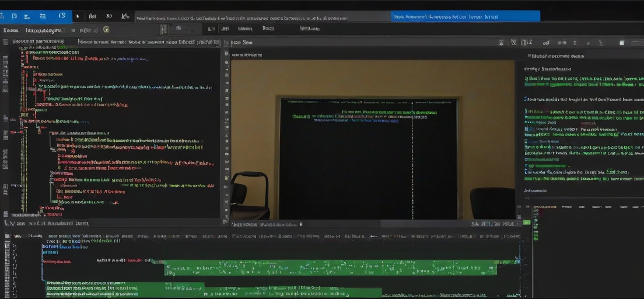Click the round yellow-green icon in the second toolbar row
Viewport: 644px width, 299px height.
tap(106, 29)
